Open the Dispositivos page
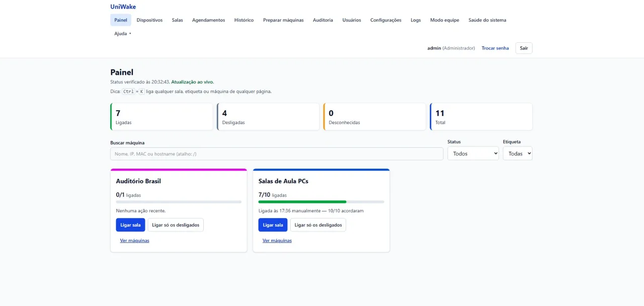Image resolution: width=644 pixels, height=306 pixels. coord(149,20)
